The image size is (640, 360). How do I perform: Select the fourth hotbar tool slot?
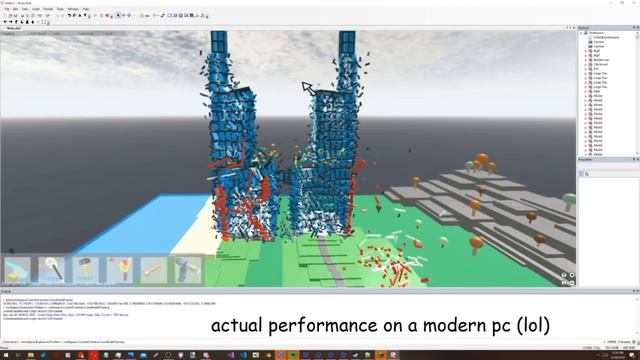[120, 270]
